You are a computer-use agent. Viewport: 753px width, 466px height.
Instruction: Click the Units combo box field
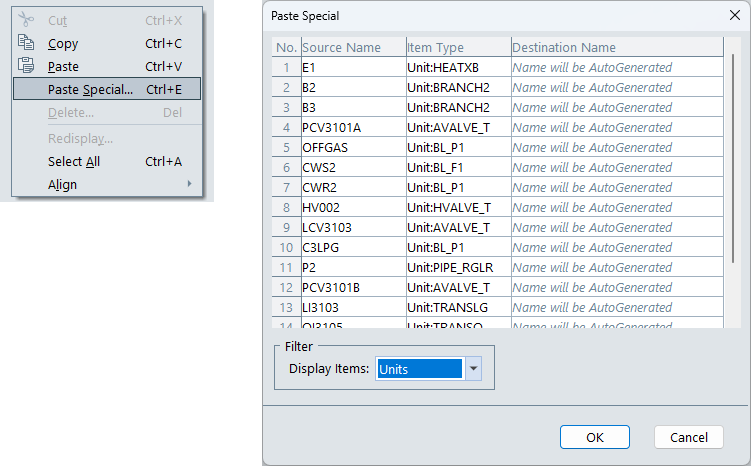point(419,369)
